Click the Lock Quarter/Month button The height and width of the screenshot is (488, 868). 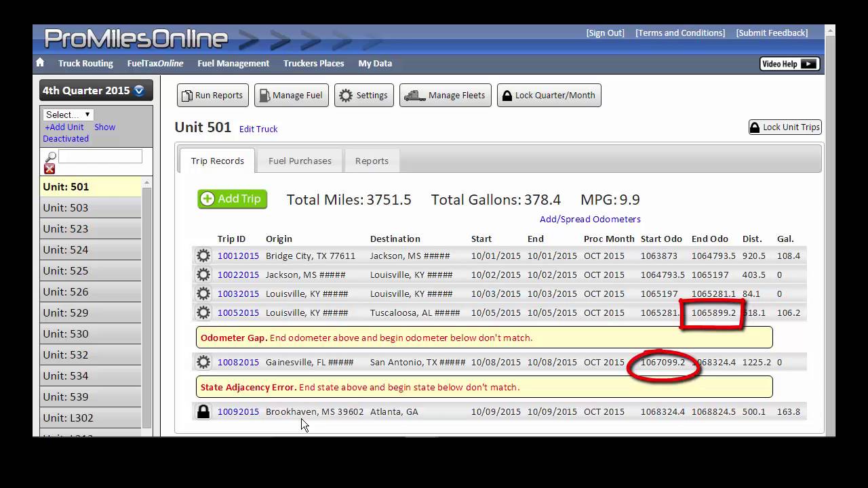pyautogui.click(x=549, y=96)
